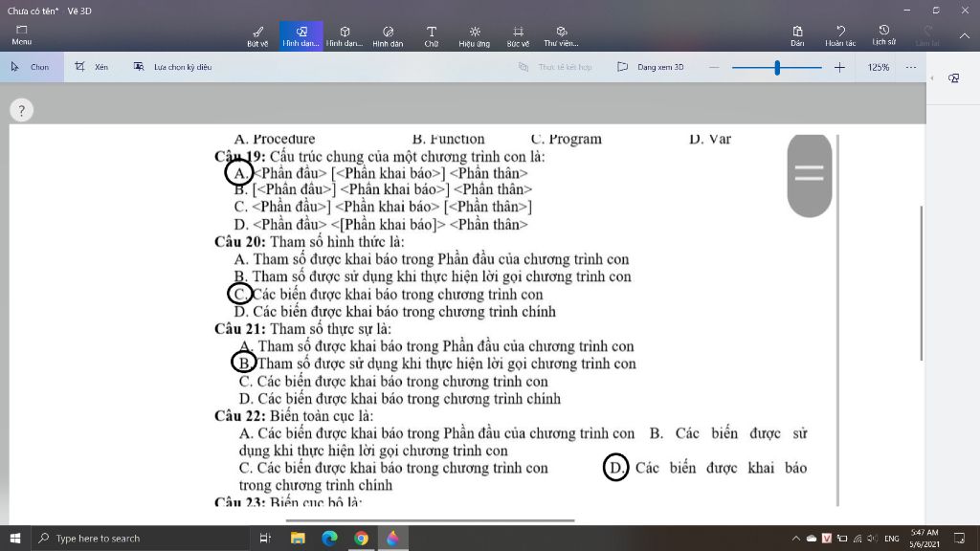
Task: Activate the Chọn select tool
Action: coord(31,67)
